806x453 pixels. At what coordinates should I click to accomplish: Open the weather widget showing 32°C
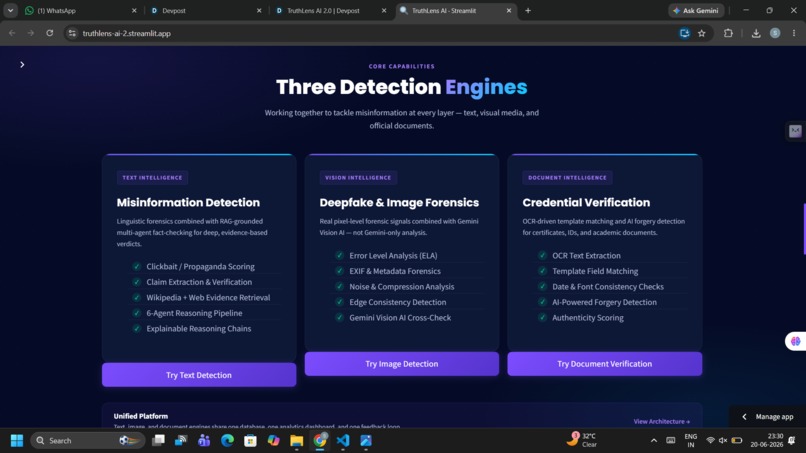pyautogui.click(x=582, y=440)
